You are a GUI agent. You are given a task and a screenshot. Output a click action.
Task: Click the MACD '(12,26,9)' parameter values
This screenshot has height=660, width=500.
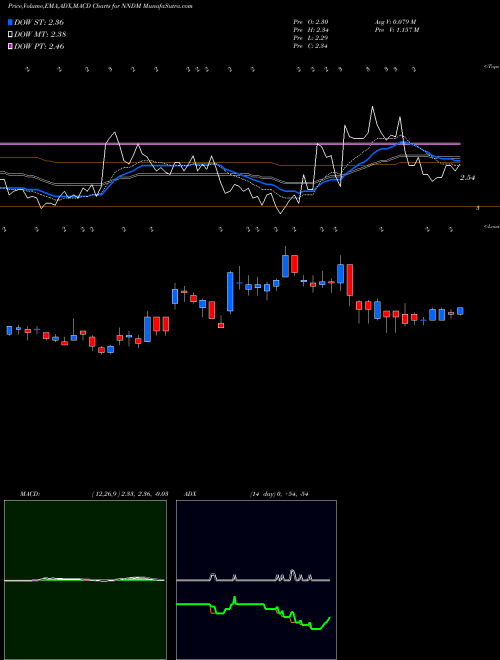pyautogui.click(x=130, y=494)
